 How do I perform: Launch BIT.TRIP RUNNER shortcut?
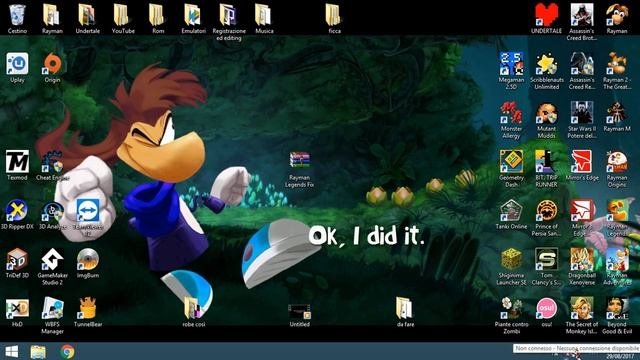click(x=547, y=162)
